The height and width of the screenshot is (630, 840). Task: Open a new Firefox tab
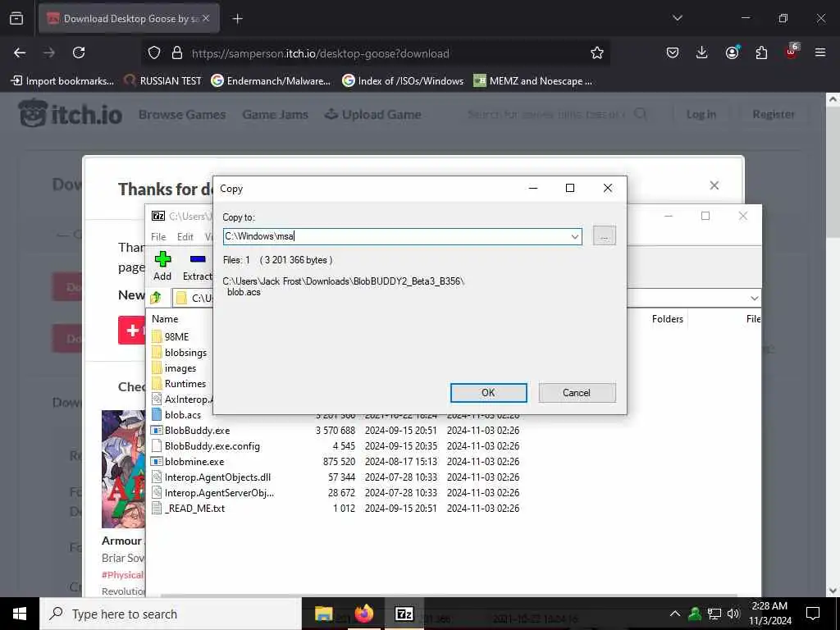coord(237,19)
